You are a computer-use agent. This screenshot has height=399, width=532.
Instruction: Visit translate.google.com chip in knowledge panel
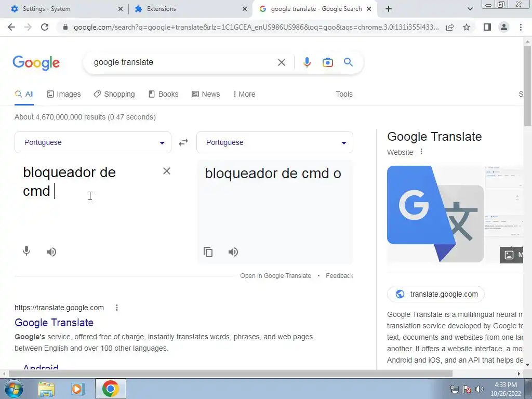pos(436,294)
